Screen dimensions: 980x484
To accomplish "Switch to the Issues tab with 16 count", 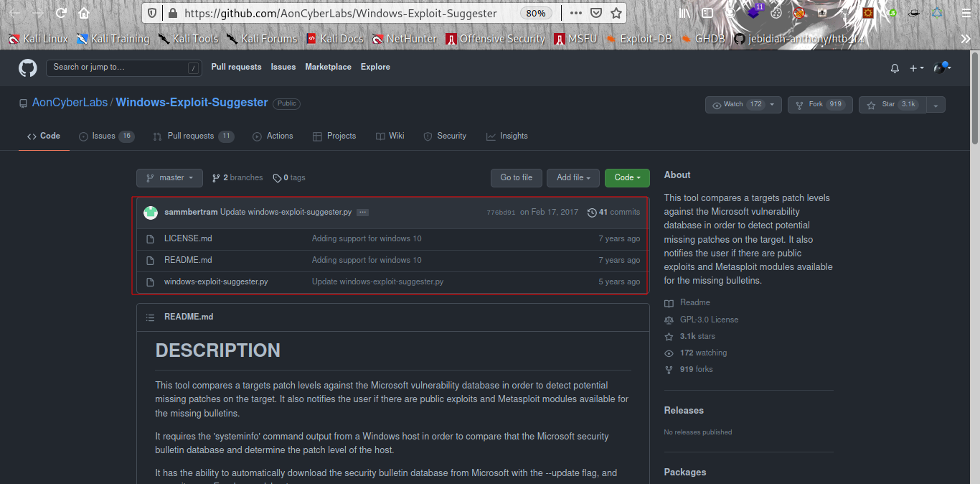I will [106, 136].
